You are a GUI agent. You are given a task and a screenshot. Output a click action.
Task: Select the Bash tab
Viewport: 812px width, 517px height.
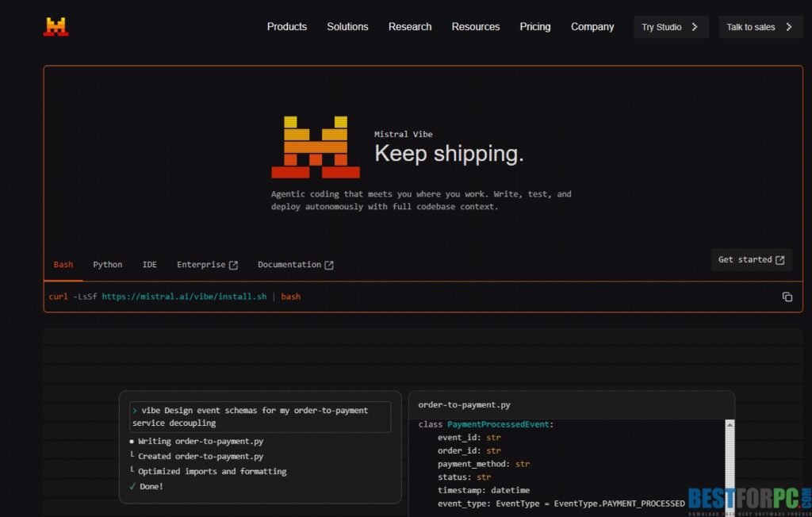[63, 265]
